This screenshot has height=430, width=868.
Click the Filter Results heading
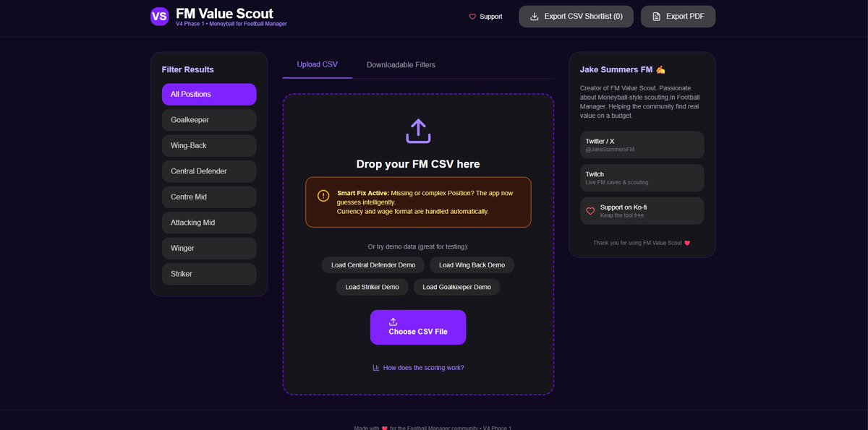click(x=188, y=69)
